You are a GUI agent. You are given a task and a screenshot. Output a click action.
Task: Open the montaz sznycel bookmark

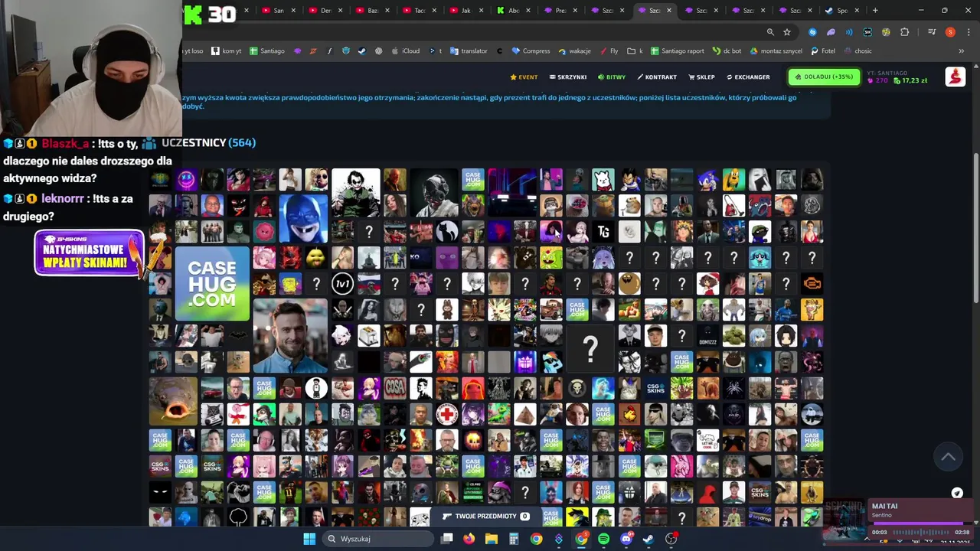(776, 51)
